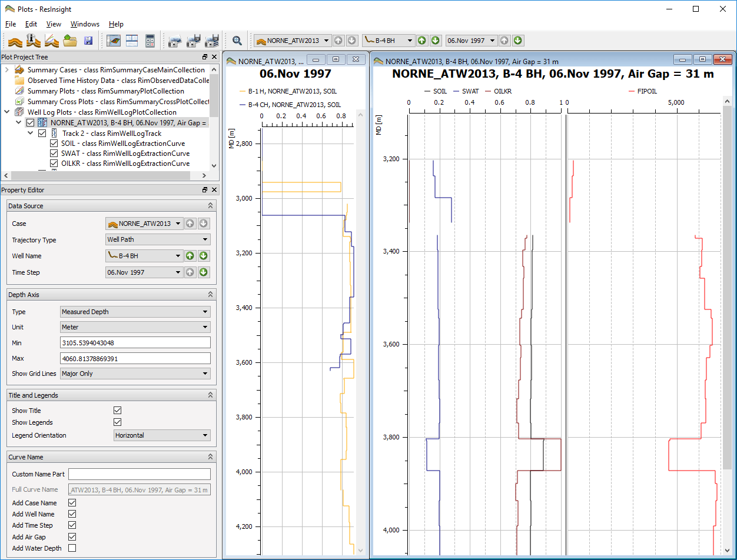The image size is (737, 560).
Task: Click the third import case icon with pencil lines
Action: (x=52, y=41)
